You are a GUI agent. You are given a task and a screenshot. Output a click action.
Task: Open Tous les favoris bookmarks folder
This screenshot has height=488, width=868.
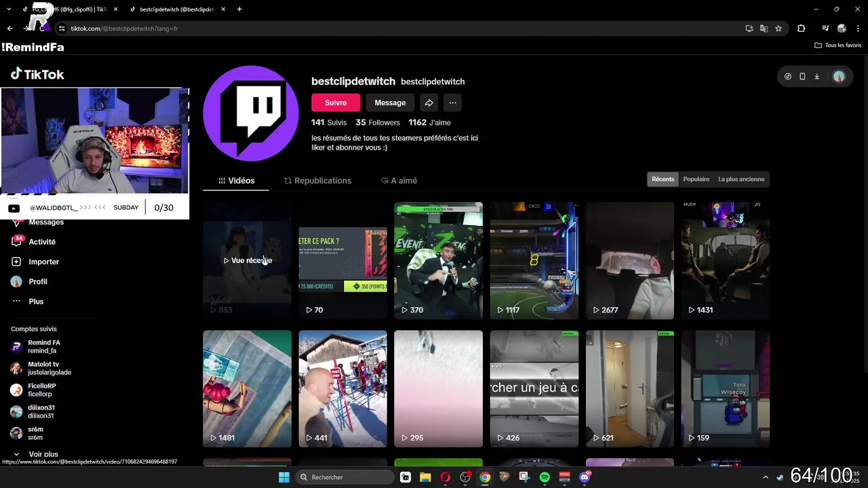click(x=838, y=45)
